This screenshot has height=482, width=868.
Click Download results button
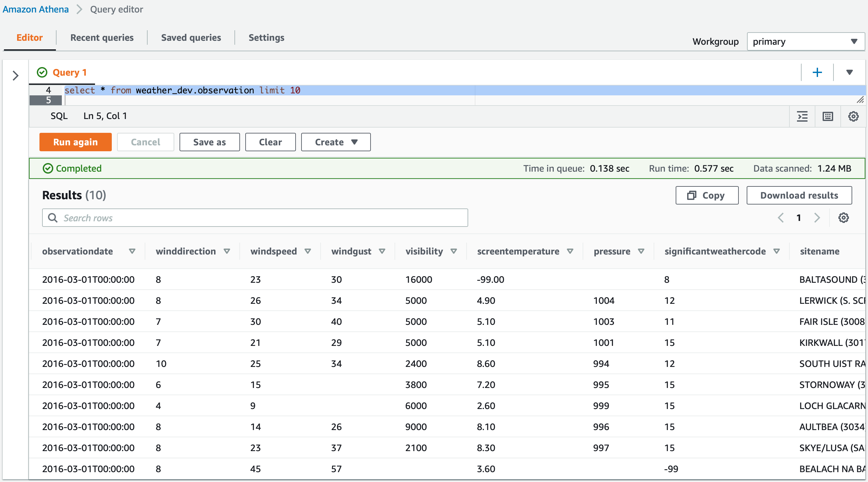click(799, 195)
